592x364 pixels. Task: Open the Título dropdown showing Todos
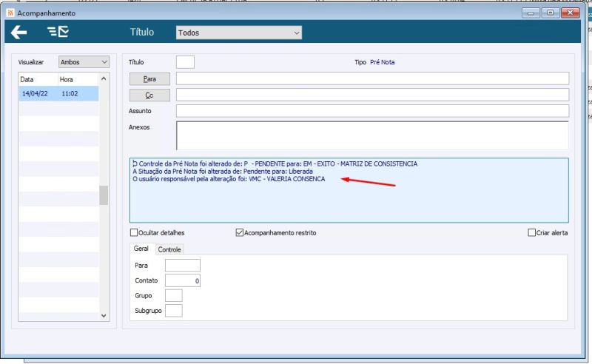(238, 33)
